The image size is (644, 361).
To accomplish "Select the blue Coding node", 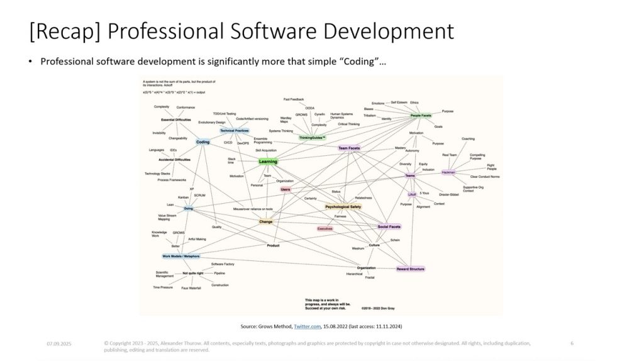I will 203,142.
